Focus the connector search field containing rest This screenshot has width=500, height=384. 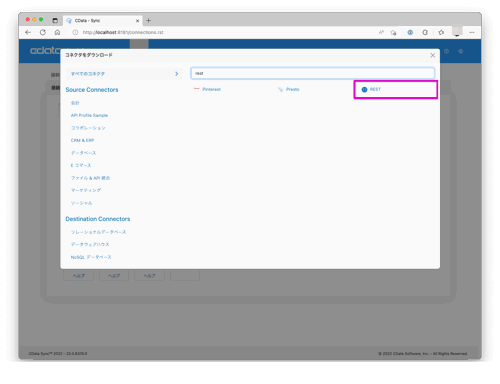pos(313,73)
